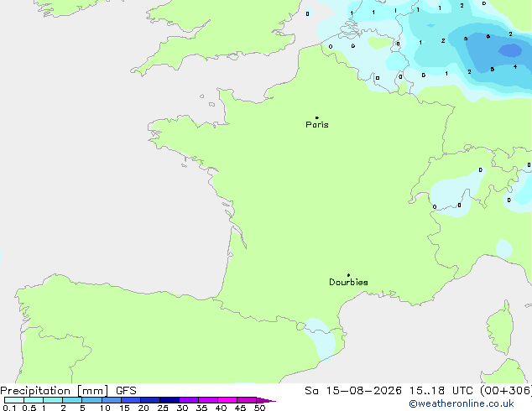Click the '(00+306)' forecast offset text

tap(506, 391)
